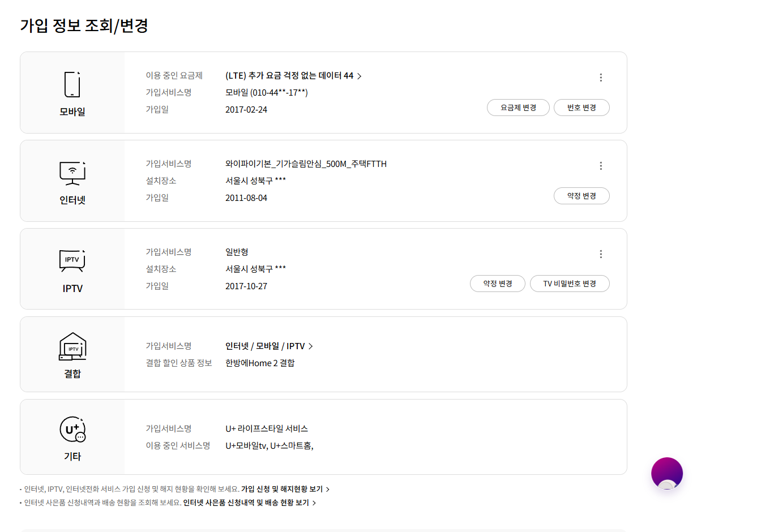Click the internet 약정 변경 button
This screenshot has width=774, height=532.
point(581,196)
